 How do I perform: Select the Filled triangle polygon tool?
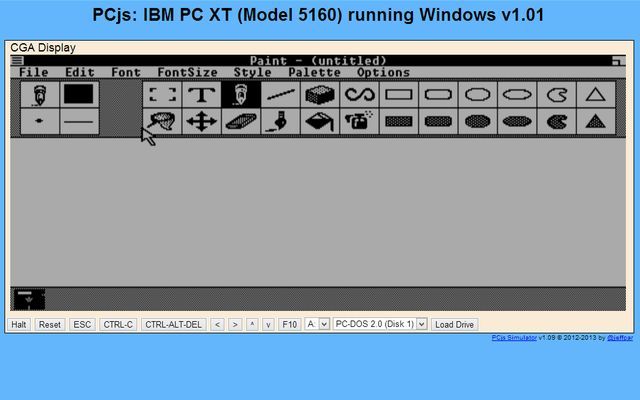point(596,121)
